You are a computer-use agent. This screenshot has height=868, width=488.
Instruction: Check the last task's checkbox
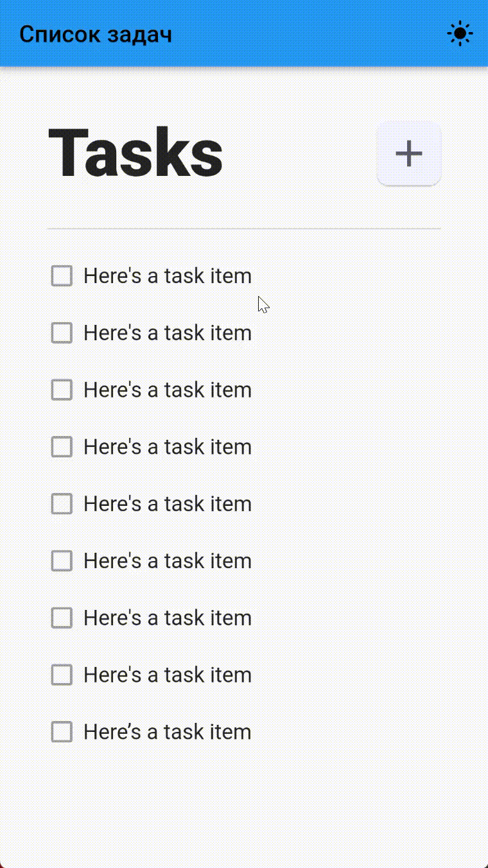tap(61, 731)
